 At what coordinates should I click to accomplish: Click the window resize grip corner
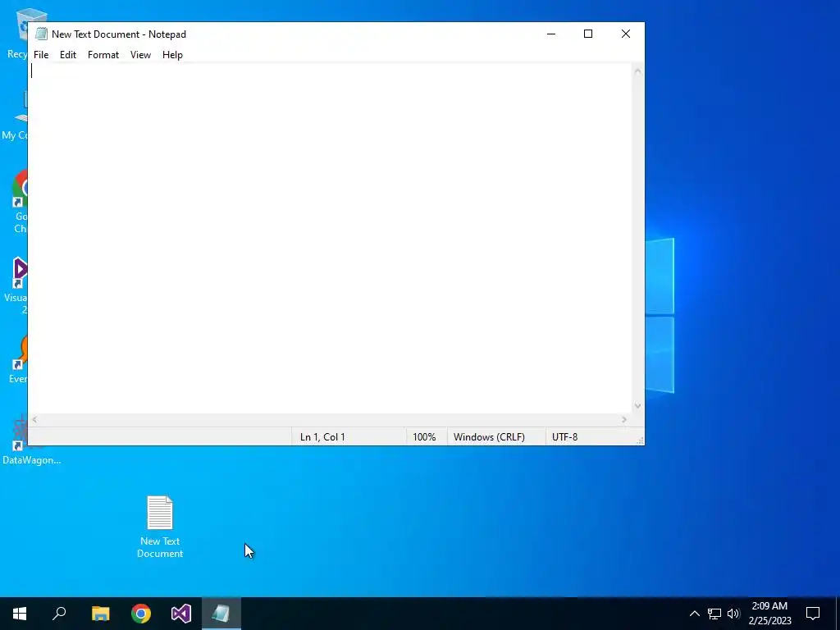639,441
